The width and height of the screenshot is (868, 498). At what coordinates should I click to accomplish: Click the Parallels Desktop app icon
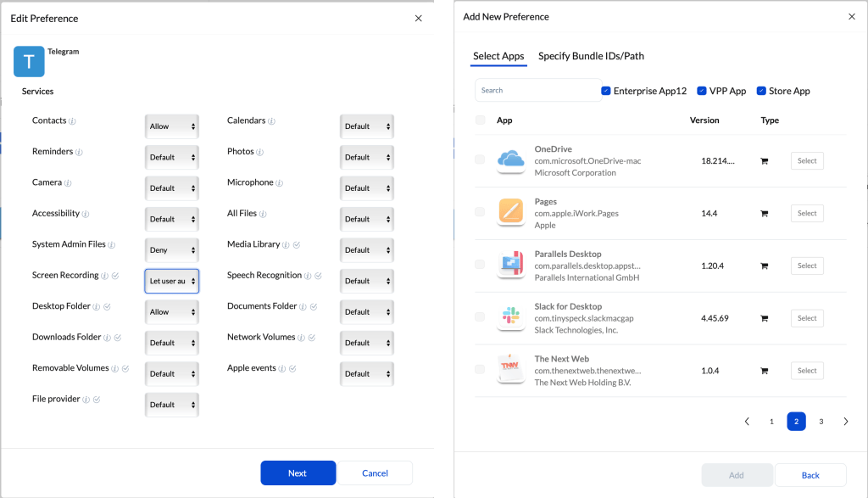point(511,266)
